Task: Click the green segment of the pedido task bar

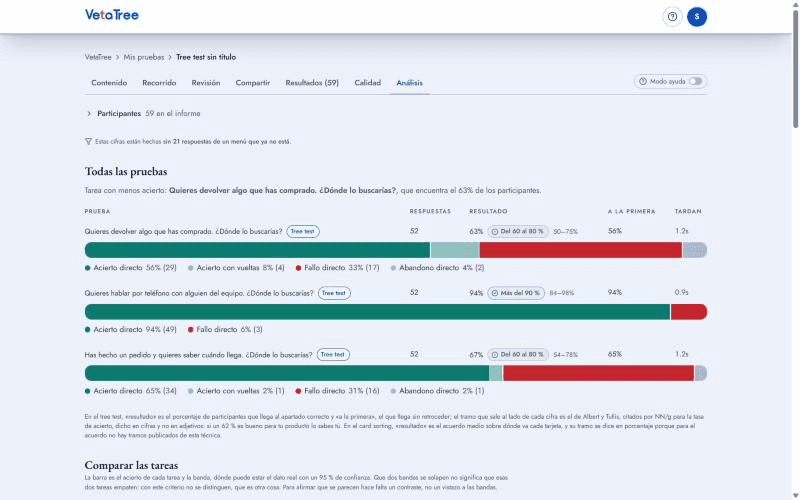Action: (x=287, y=373)
